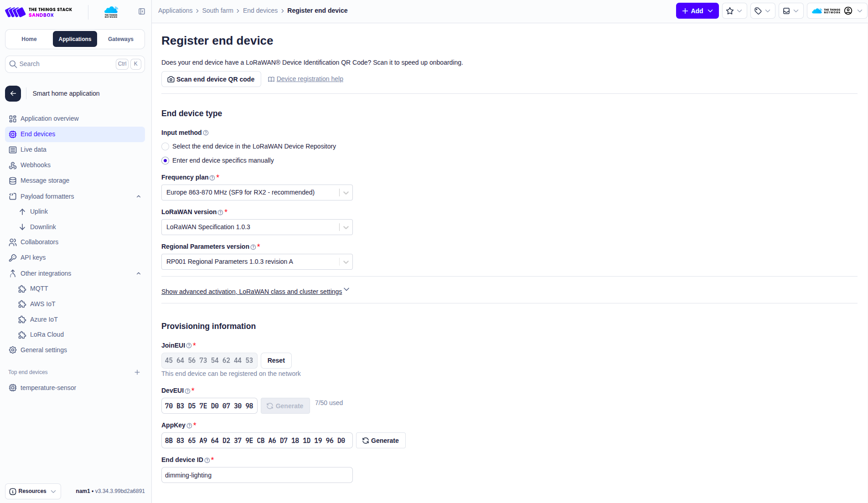Switch to the Gateways tab

(x=121, y=39)
